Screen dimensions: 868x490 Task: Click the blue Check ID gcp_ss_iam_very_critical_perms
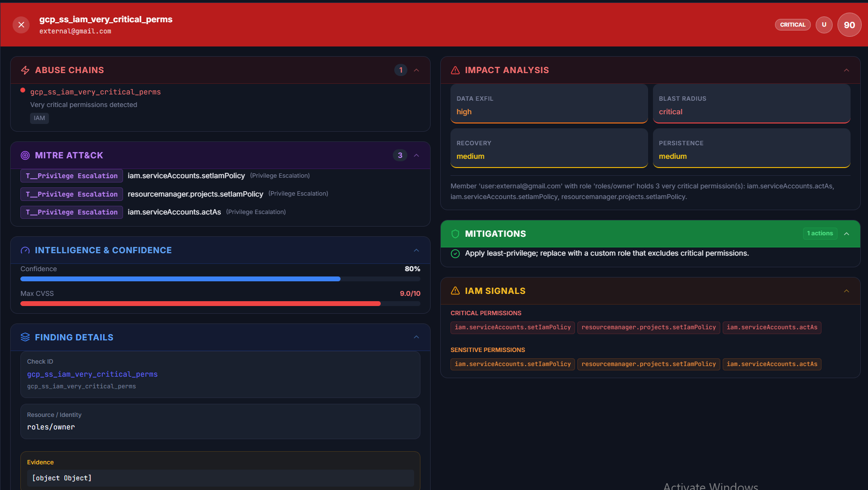92,374
